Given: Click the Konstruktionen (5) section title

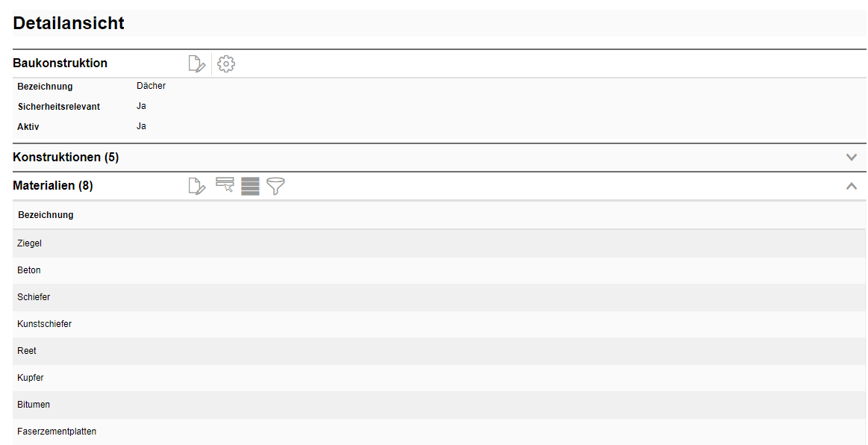Looking at the screenshot, I should [x=66, y=158].
